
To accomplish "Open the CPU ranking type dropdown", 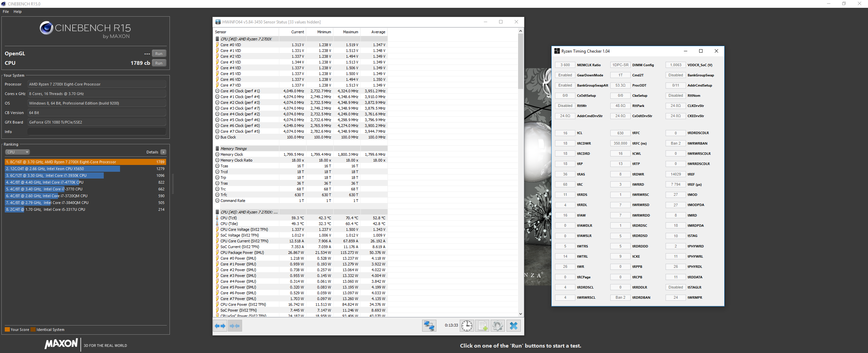I will point(18,152).
